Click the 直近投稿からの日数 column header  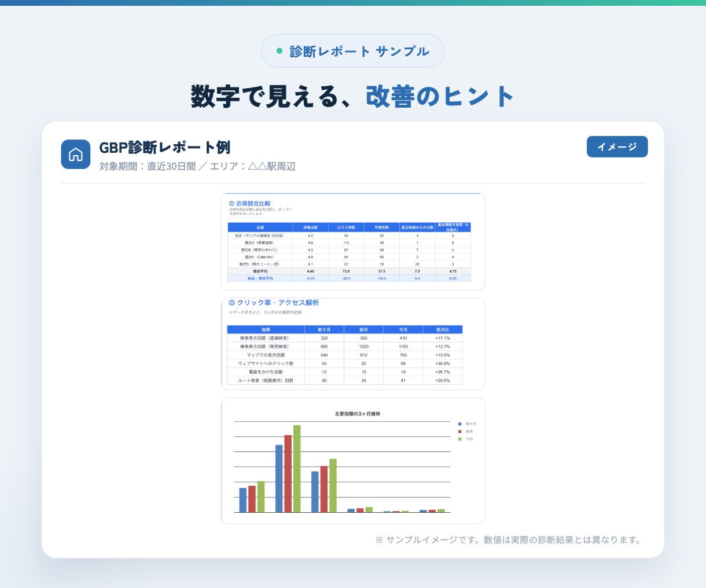417,227
